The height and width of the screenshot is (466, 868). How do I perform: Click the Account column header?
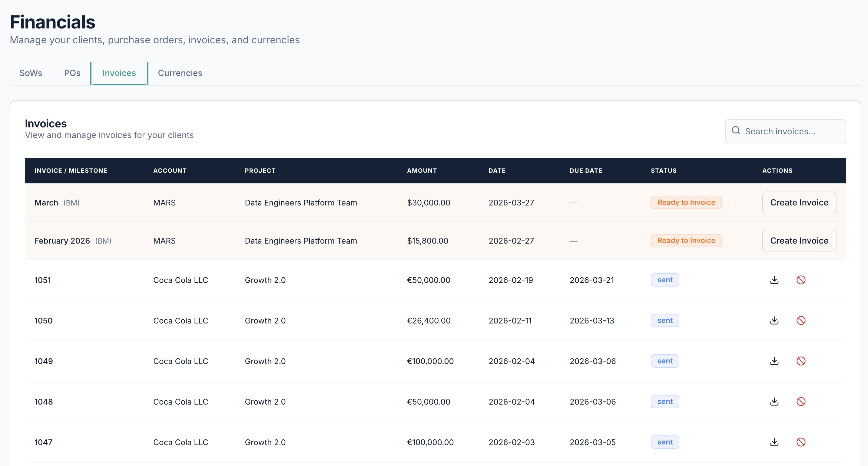[x=170, y=170]
